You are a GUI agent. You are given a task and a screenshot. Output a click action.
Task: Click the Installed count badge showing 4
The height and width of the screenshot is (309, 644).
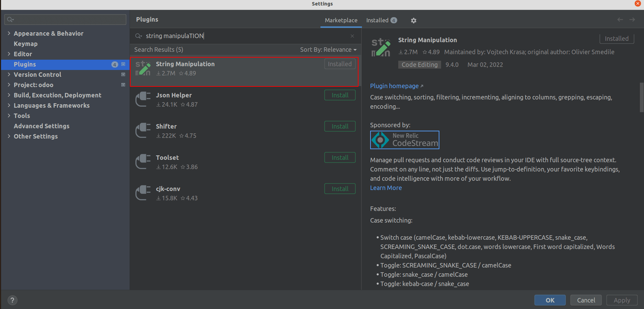click(x=394, y=20)
